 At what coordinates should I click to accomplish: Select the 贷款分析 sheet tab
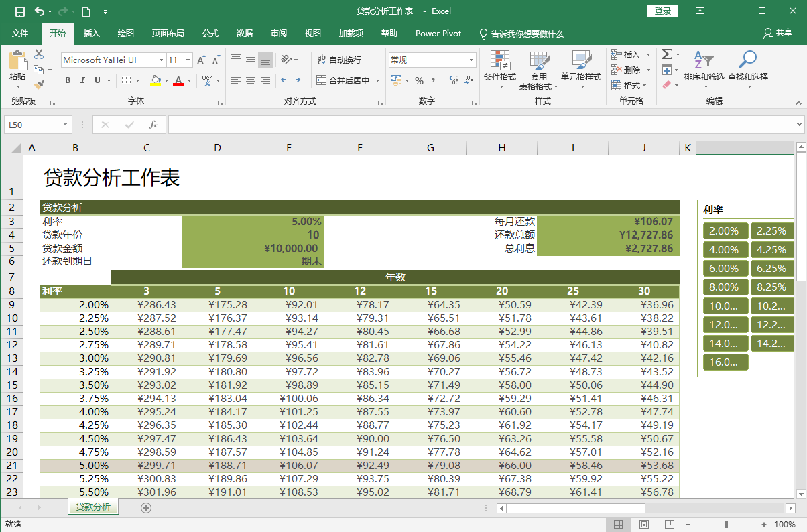tap(93, 507)
